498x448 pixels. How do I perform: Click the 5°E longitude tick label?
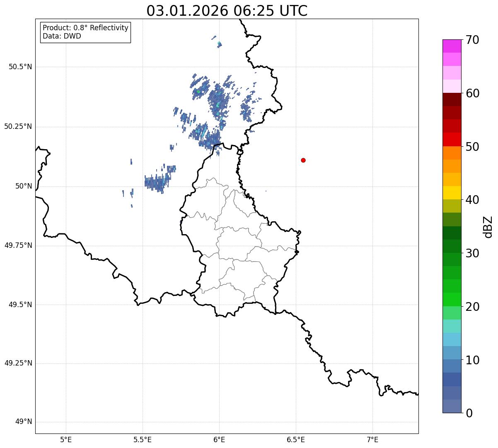pyautogui.click(x=66, y=440)
